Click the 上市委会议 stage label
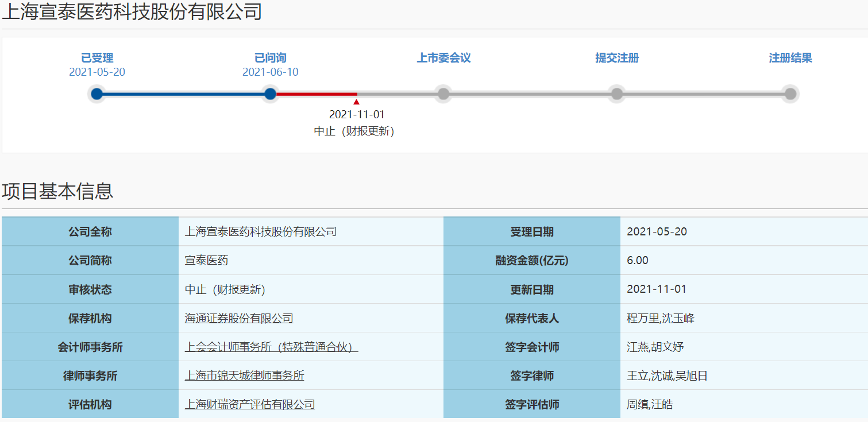This screenshot has width=868, height=422. click(443, 58)
